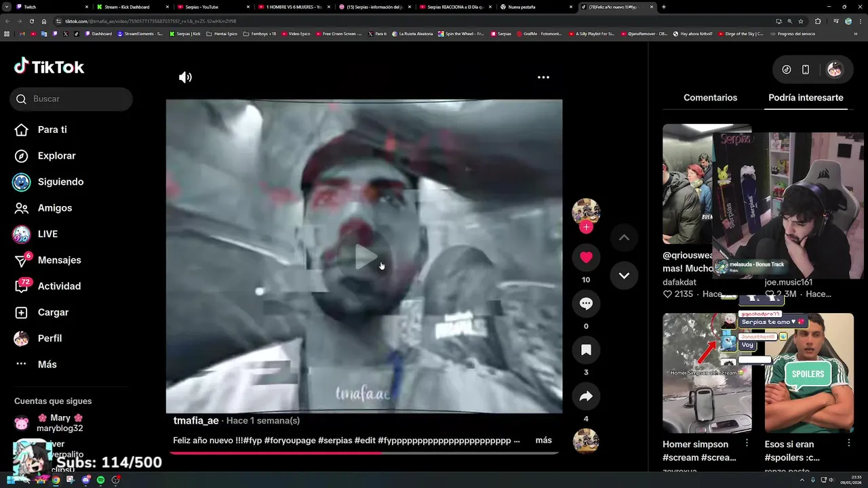Open the tmafia_ae username link
868x488 pixels.
(x=196, y=421)
